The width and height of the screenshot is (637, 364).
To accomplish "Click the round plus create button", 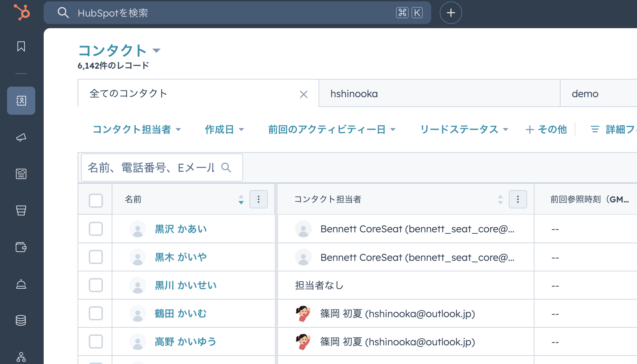I will click(x=451, y=13).
